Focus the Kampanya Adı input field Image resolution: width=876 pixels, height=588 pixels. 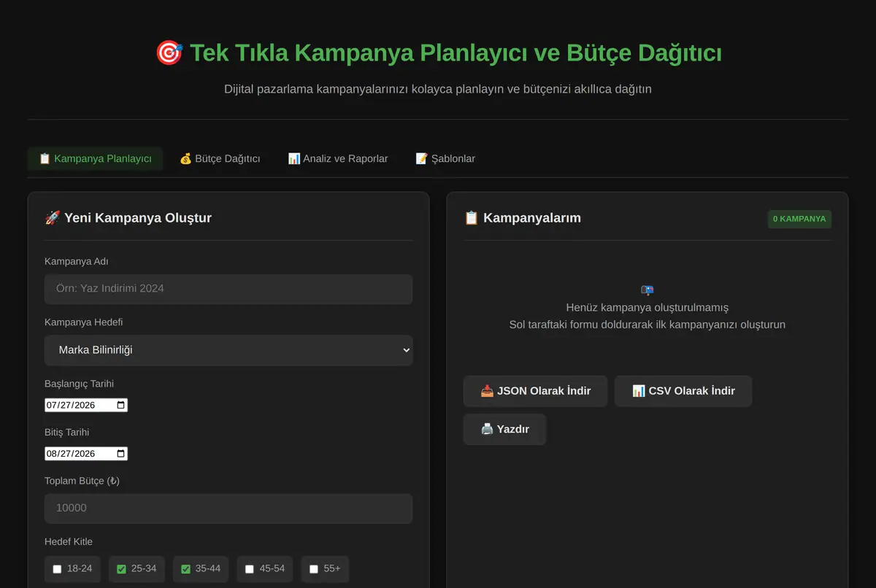(x=228, y=289)
